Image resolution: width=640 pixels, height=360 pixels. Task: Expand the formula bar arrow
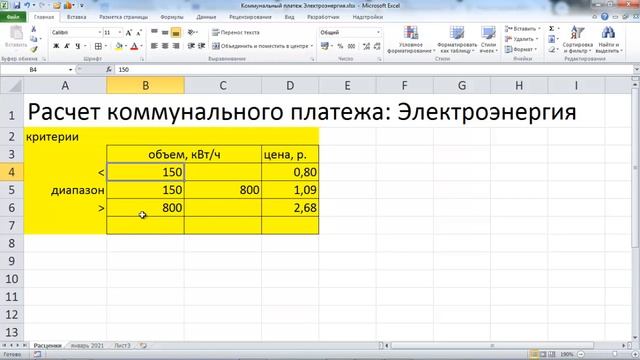[x=636, y=70]
